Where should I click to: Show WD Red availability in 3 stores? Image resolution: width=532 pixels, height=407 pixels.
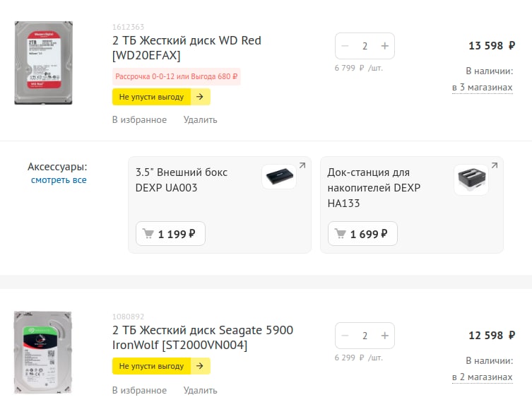(482, 87)
